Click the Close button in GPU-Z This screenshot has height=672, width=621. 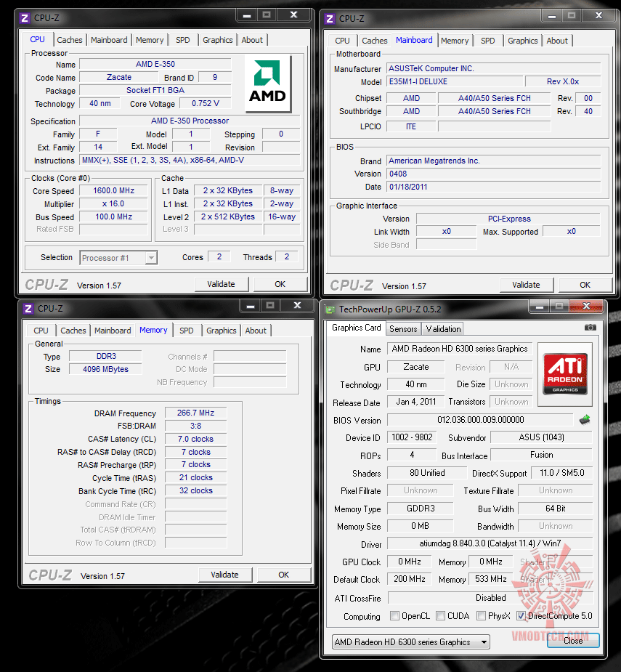tap(573, 641)
